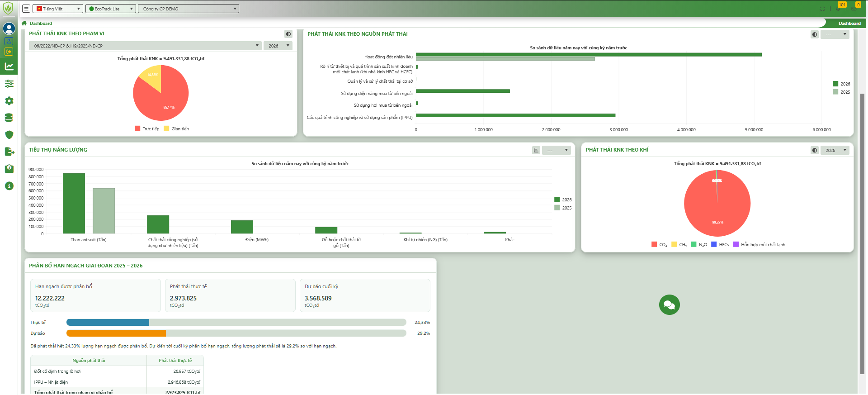This screenshot has width=868, height=395.
Task: Switch chart type in Tiêu thụ năng lượng panel
Action: pyautogui.click(x=536, y=150)
